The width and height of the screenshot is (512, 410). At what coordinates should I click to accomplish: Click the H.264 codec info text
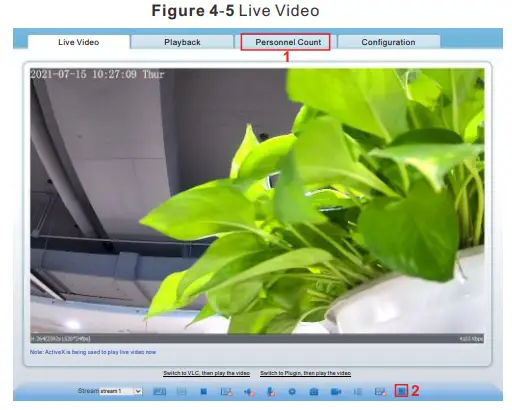(60, 339)
